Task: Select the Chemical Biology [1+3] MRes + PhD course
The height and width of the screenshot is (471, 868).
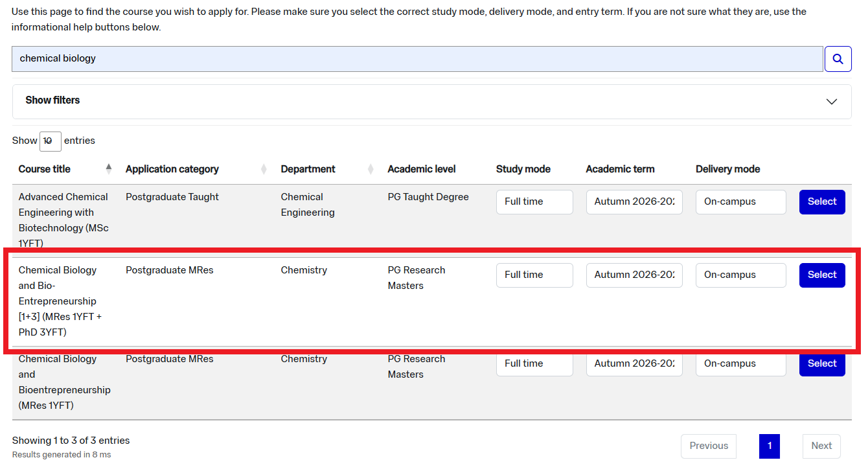Action: pos(822,275)
